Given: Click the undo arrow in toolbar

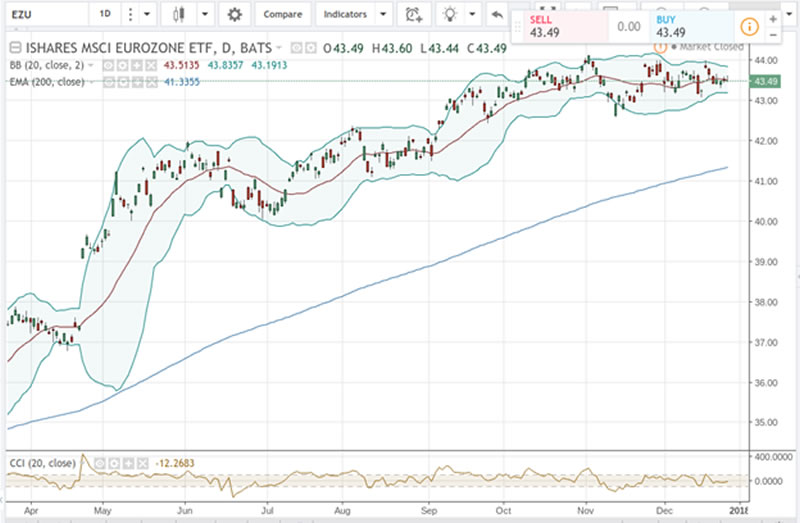Looking at the screenshot, I should pyautogui.click(x=495, y=15).
